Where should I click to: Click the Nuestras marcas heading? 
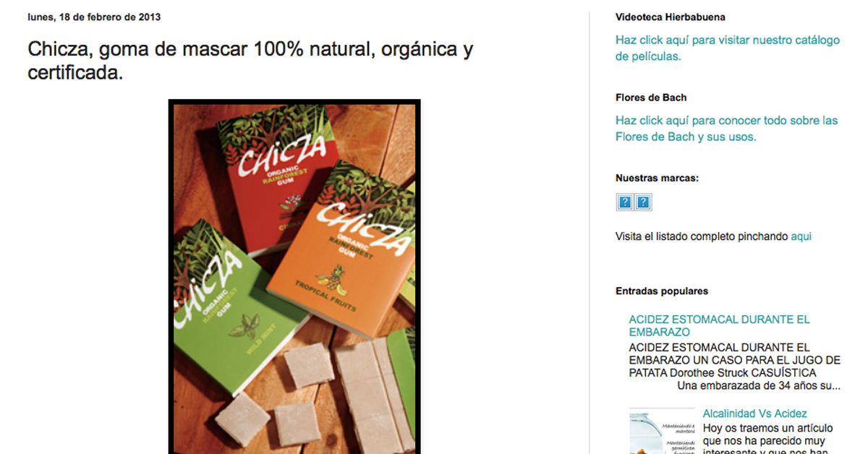pyautogui.click(x=658, y=178)
